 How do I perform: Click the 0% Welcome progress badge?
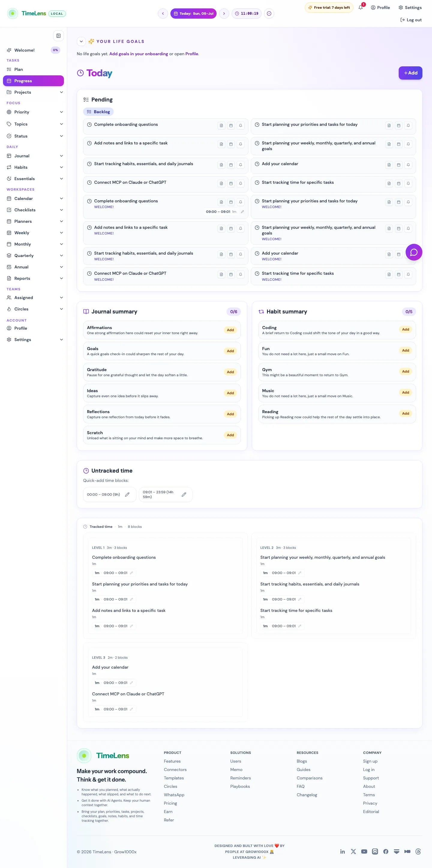[x=55, y=50]
